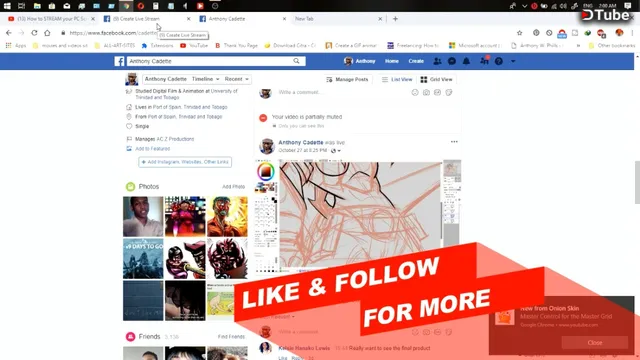Expand Facebook account menu arrow
Viewport: 640px width, 360px height.
click(x=513, y=61)
